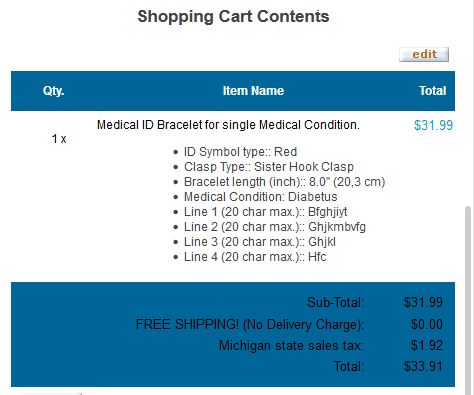474x395 pixels.
Task: Click the final Total $33.91 amount
Action: click(423, 367)
